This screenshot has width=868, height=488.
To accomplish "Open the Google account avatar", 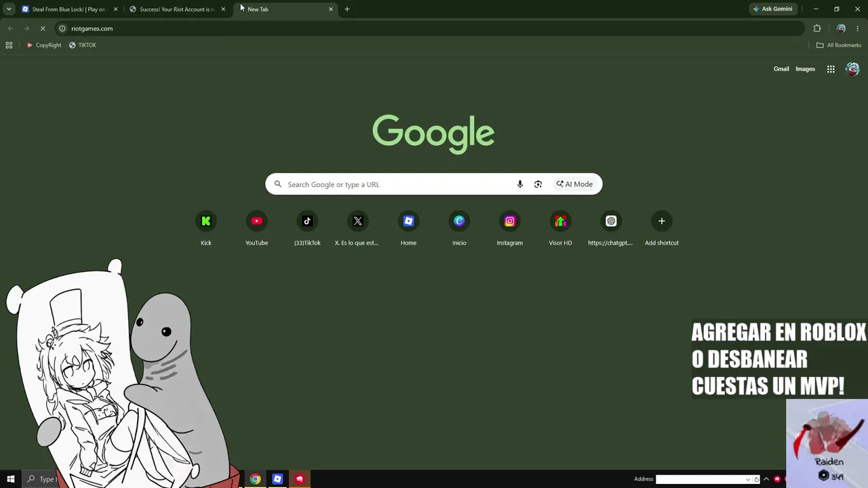I will tap(852, 69).
